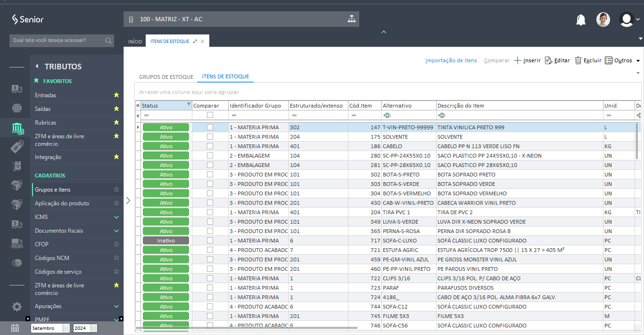This screenshot has height=335, width=644.
Task: Check Comparar box for T-VIN-PRETO-99999 row
Action: [x=210, y=127]
